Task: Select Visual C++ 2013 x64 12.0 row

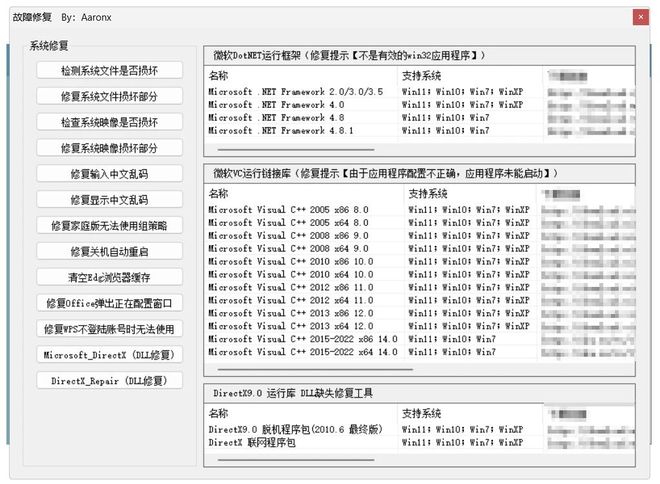Action: [420, 326]
